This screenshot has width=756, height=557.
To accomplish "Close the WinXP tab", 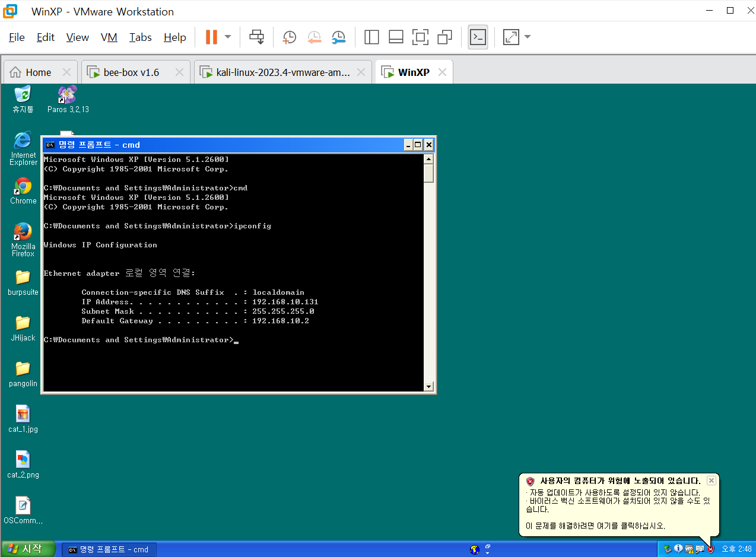I will (442, 72).
